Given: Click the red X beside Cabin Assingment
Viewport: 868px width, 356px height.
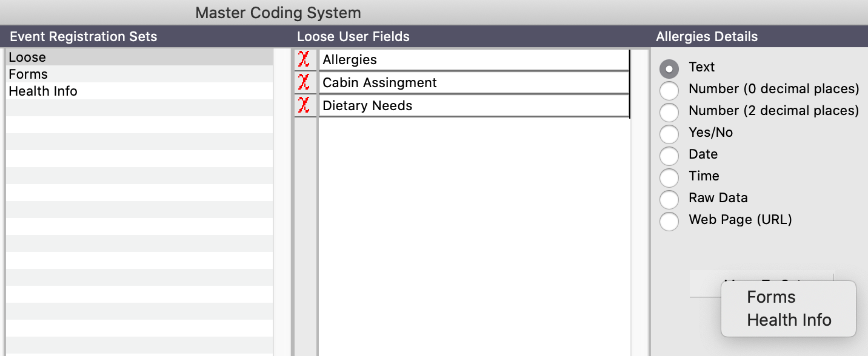Looking at the screenshot, I should click(x=304, y=82).
